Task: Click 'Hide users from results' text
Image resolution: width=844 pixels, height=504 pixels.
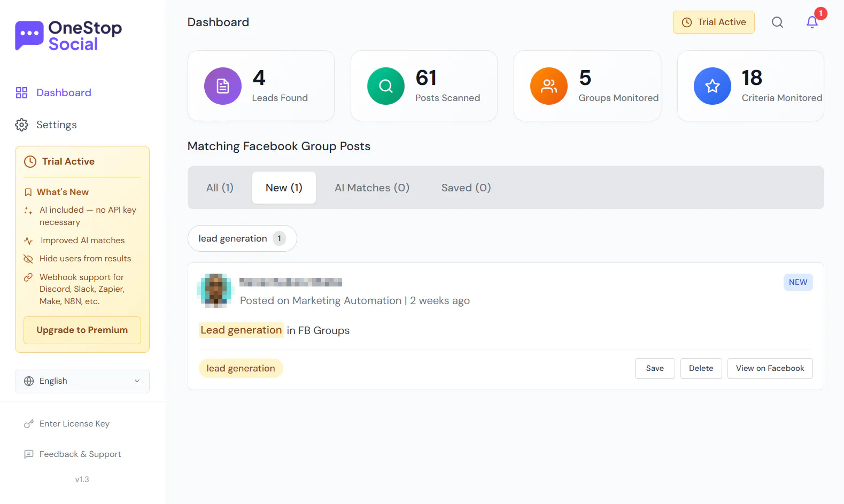Action: (x=85, y=259)
